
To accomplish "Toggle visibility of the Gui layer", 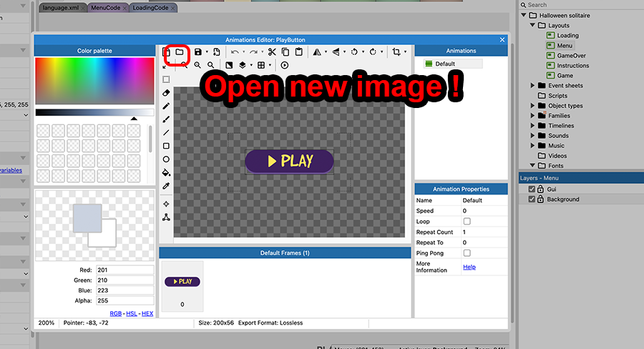I will point(531,189).
